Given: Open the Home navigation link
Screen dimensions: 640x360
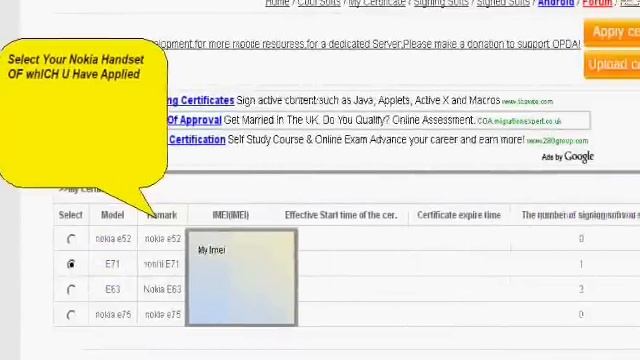Looking at the screenshot, I should coord(277,3).
